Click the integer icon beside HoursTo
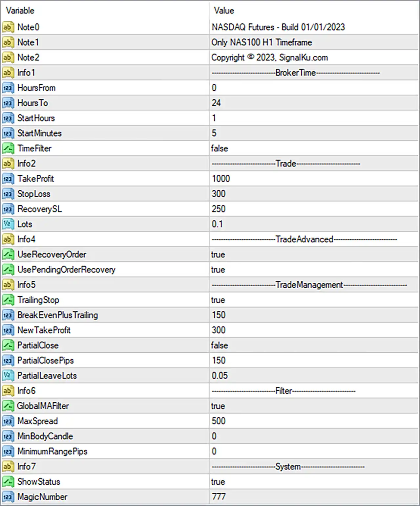 click(x=8, y=103)
